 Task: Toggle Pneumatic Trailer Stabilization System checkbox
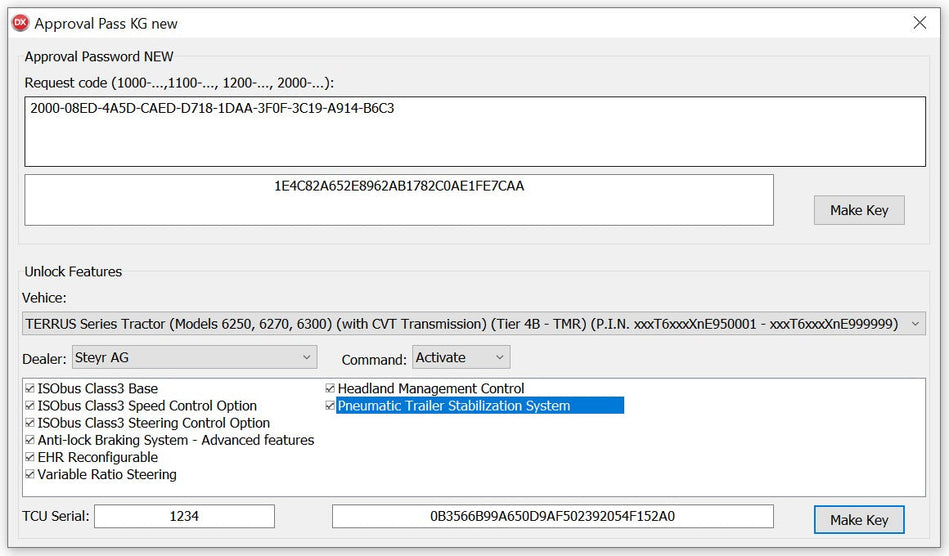pos(330,406)
